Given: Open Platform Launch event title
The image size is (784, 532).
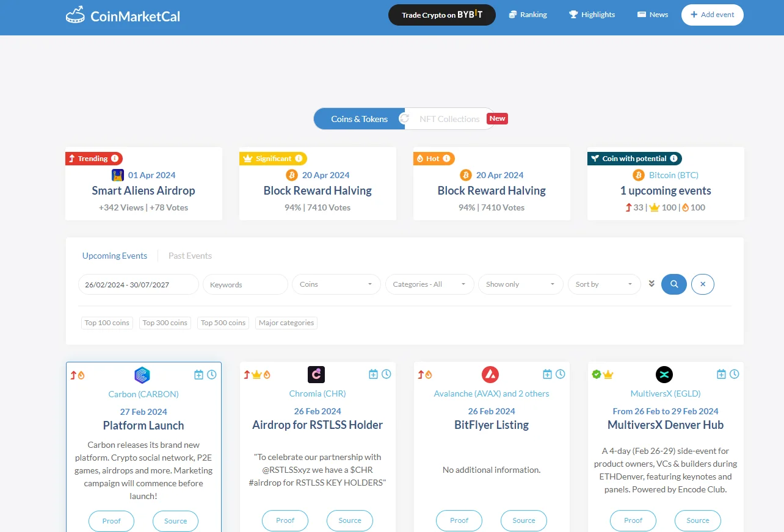Looking at the screenshot, I should [143, 425].
